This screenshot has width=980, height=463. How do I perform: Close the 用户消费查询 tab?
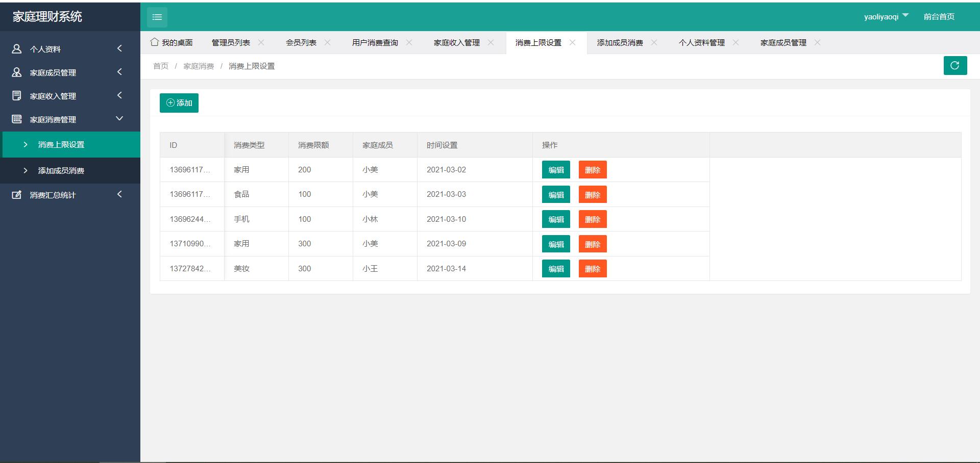[x=409, y=42]
